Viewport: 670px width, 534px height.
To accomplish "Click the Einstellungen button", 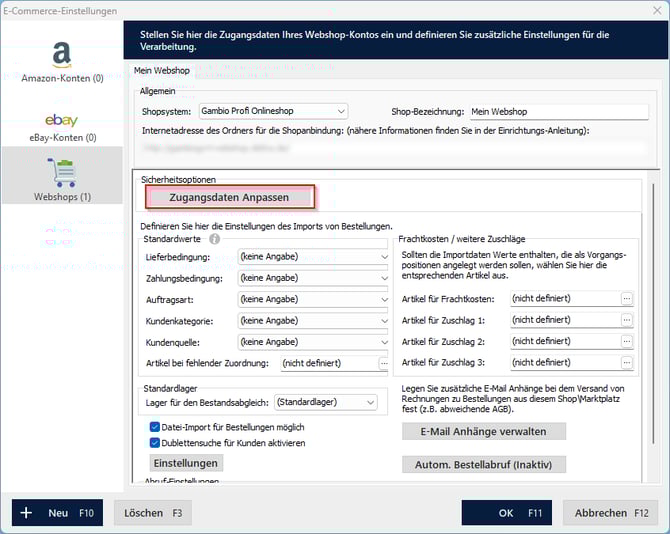I will (x=186, y=463).
